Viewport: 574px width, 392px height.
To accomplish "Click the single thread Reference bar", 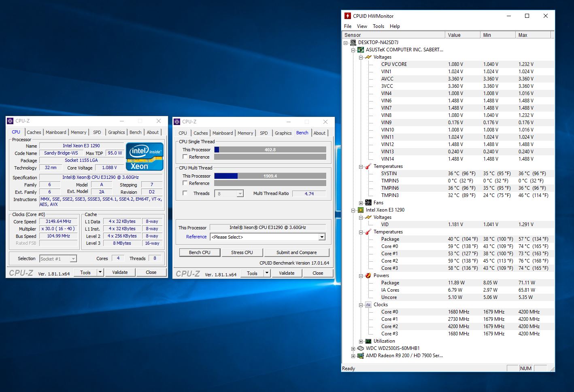I will tap(270, 157).
